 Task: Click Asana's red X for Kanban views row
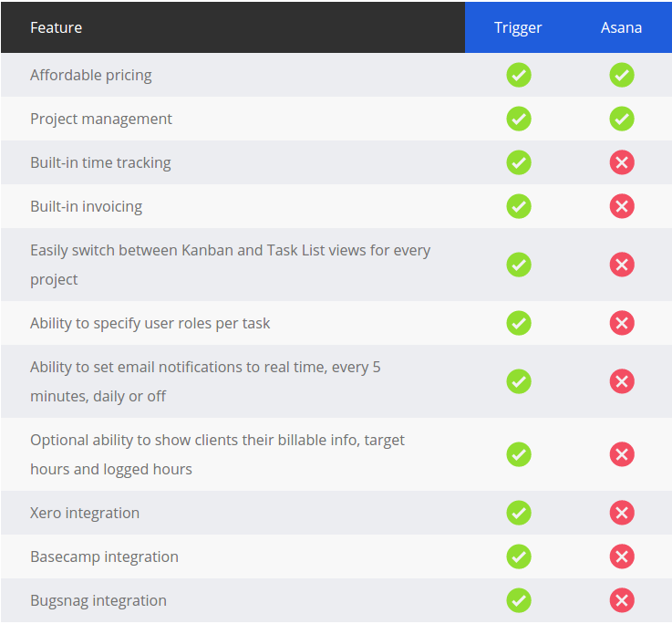point(622,265)
